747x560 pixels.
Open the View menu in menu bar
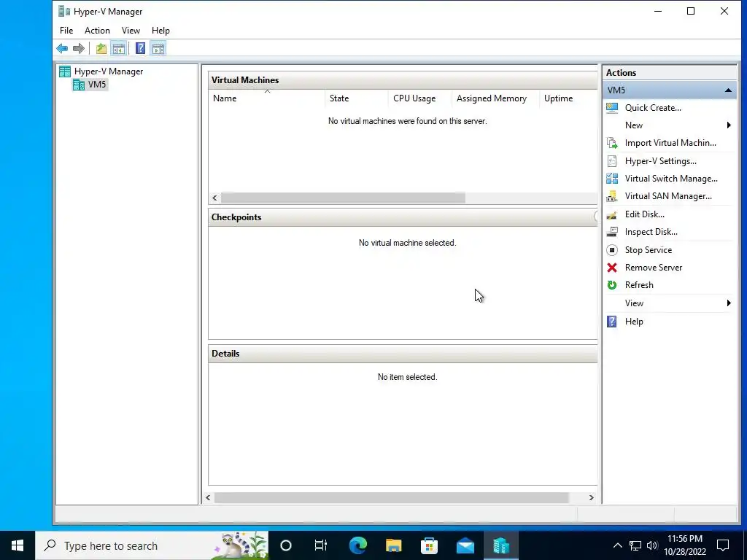(x=131, y=31)
